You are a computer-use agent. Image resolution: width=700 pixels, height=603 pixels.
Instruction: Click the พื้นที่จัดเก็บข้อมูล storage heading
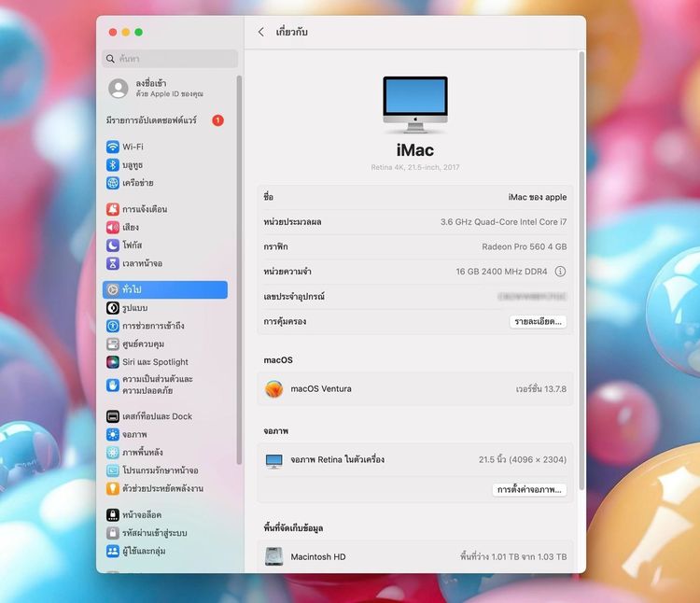click(293, 528)
